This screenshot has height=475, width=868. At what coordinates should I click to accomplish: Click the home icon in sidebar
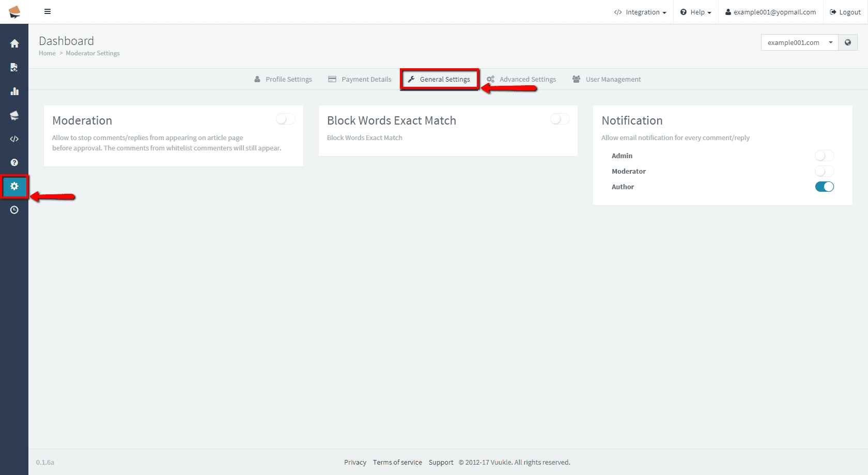(14, 43)
